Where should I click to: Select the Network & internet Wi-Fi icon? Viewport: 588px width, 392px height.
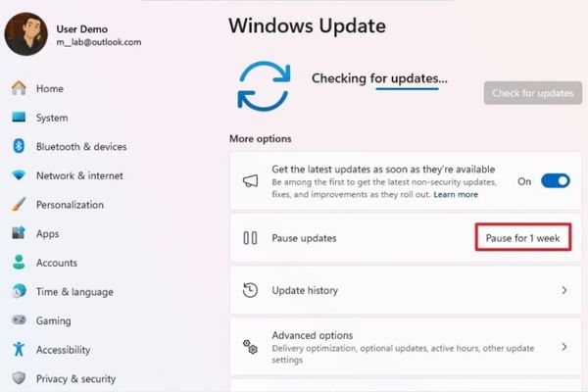19,174
